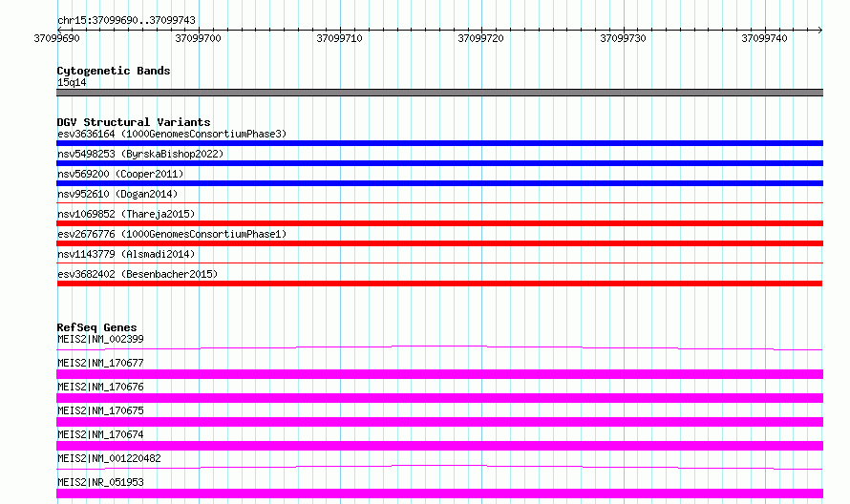Open the RefSeq Genes track title
Image resolution: width=850 pixels, height=504 pixels.
[96, 327]
